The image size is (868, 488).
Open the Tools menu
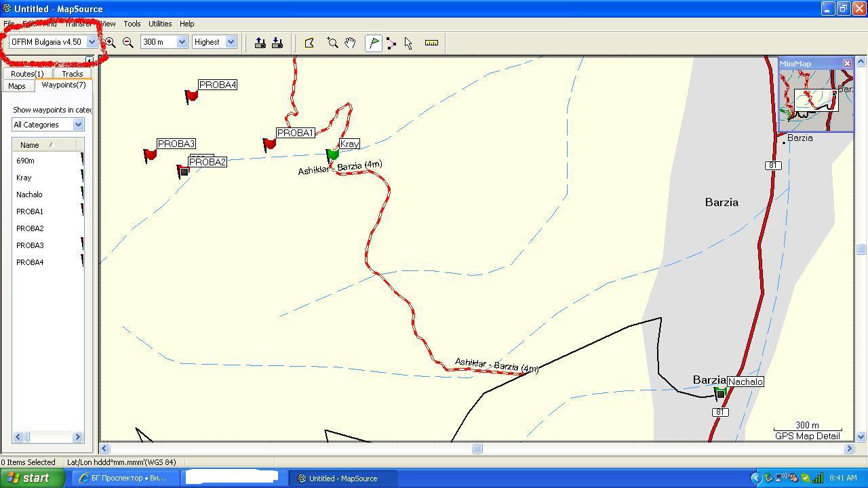[x=132, y=24]
